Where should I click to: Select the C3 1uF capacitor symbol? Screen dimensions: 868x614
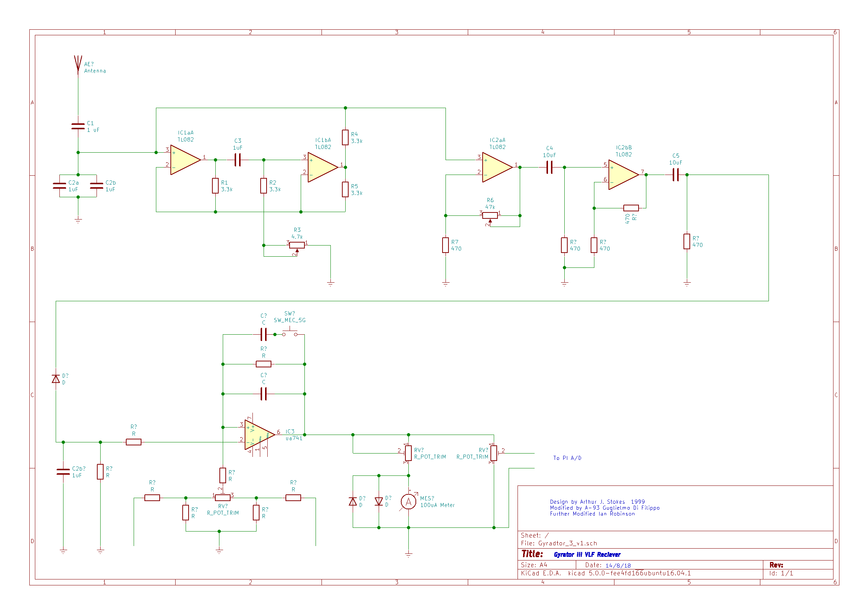coord(237,160)
